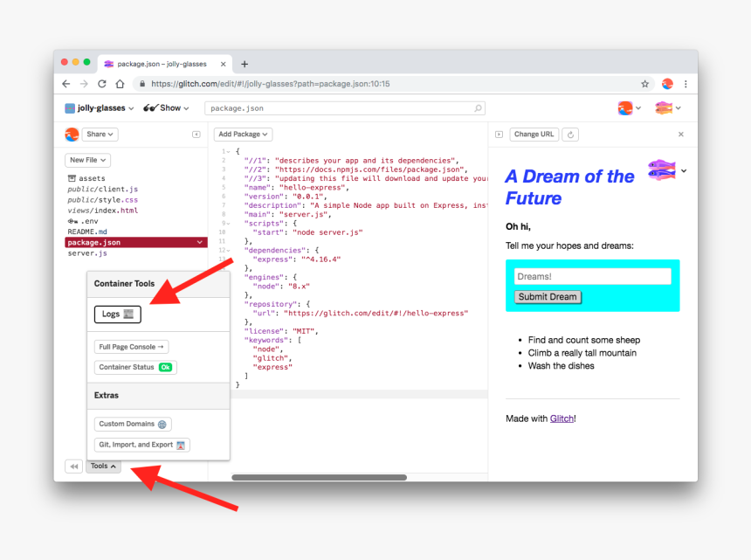This screenshot has width=751, height=560.
Task: Click the horizontal editor scrollbar
Action: click(319, 477)
